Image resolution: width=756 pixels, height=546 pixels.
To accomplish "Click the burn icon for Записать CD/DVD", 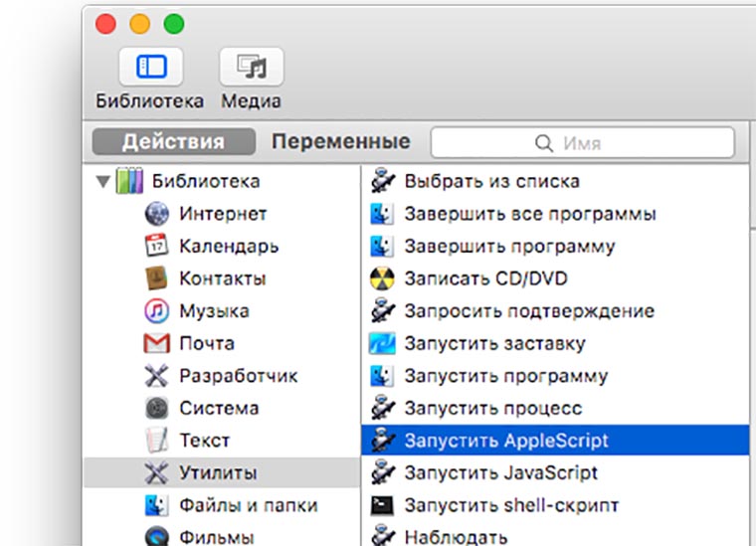I will tap(382, 278).
